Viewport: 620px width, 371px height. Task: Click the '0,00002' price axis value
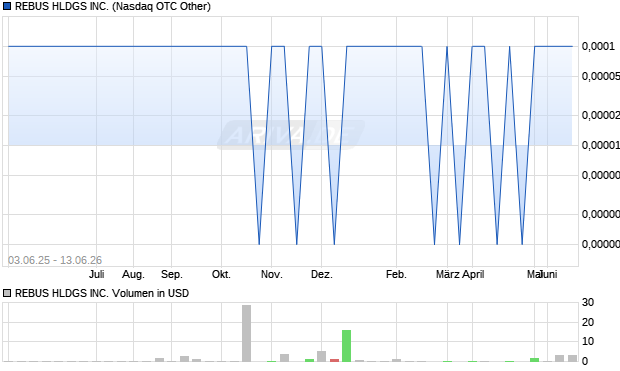(x=601, y=115)
